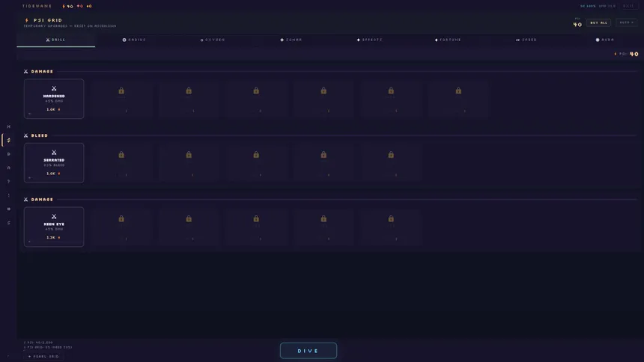Switch to the Drill tab

[x=56, y=40]
